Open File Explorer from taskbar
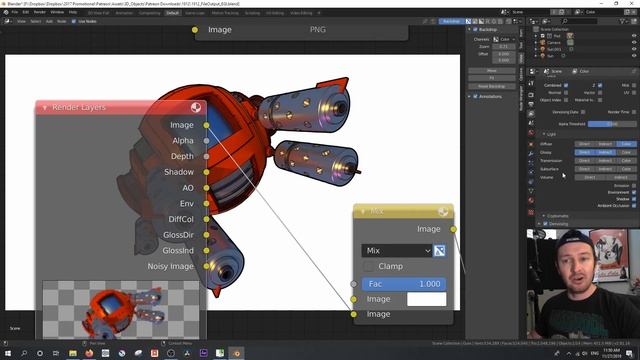 pyautogui.click(x=73, y=353)
